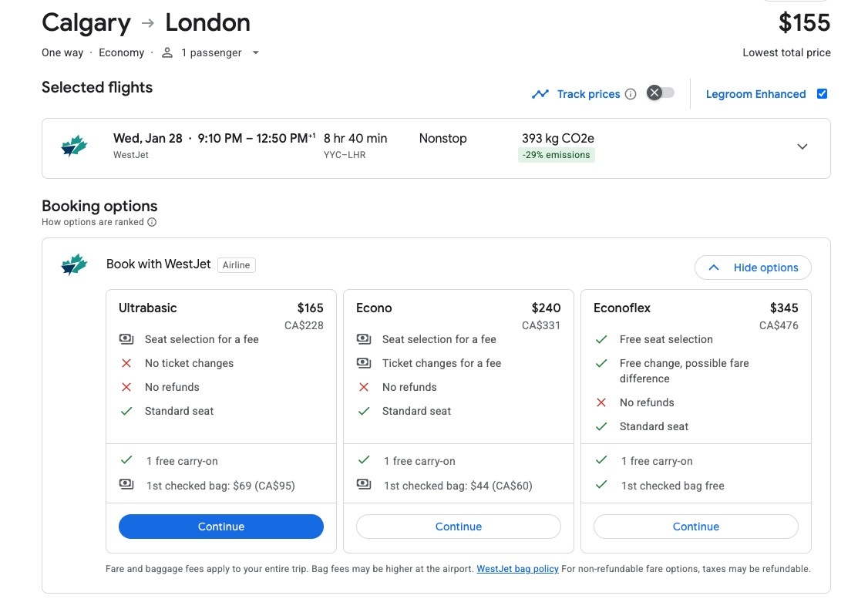Image resolution: width=868 pixels, height=599 pixels.
Task: Click the checked bag fee icon under Econo
Action: pyautogui.click(x=363, y=485)
